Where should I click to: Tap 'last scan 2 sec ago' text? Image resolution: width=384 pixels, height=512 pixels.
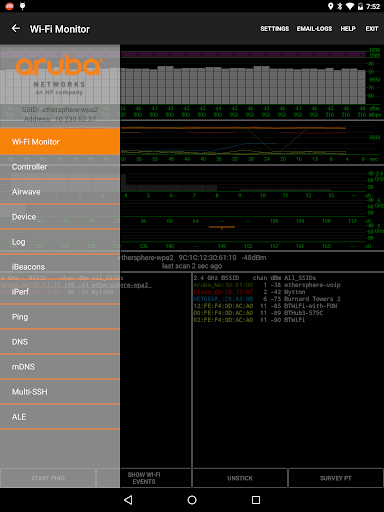click(192, 266)
